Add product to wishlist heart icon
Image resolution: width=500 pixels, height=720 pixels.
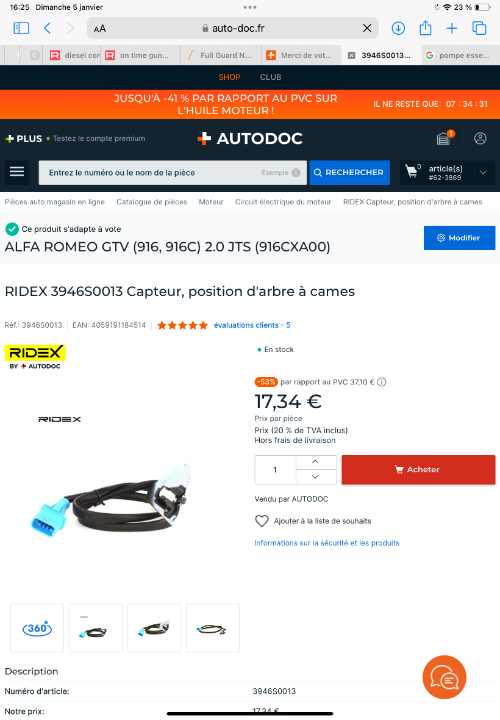click(x=262, y=521)
